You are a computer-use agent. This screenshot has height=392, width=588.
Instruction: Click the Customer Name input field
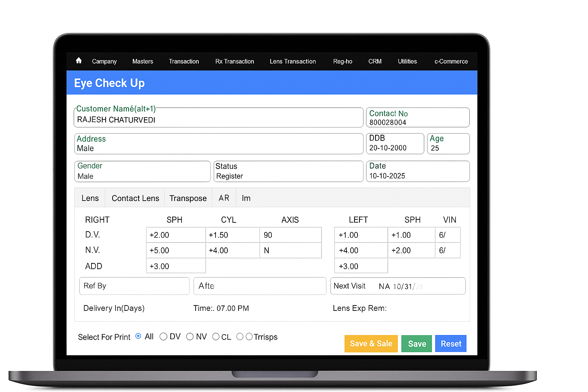coord(218,120)
